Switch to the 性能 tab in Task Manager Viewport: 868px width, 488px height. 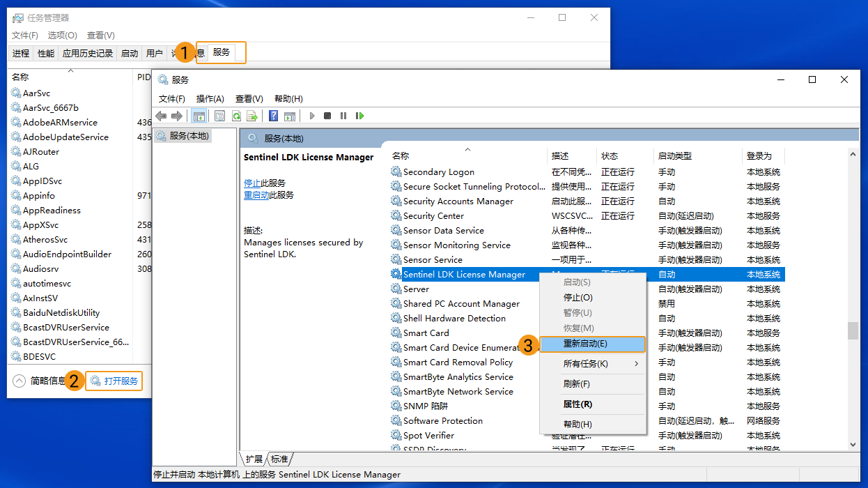(46, 54)
